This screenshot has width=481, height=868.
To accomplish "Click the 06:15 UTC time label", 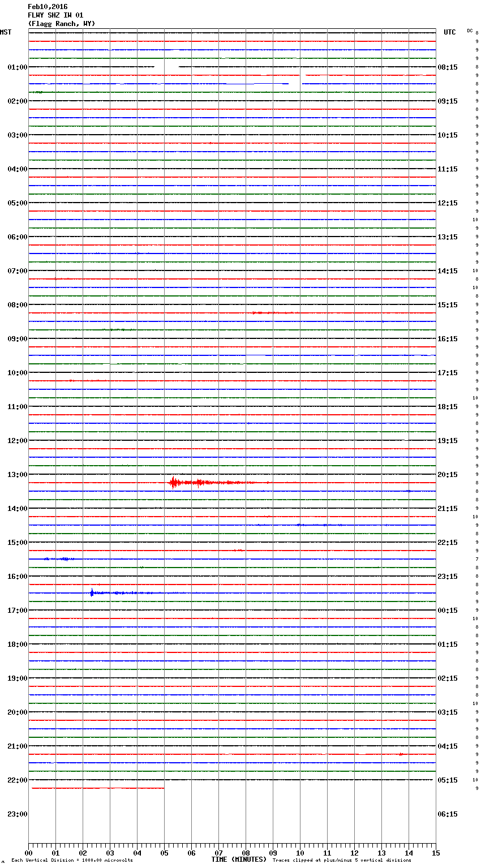I will (x=448, y=814).
